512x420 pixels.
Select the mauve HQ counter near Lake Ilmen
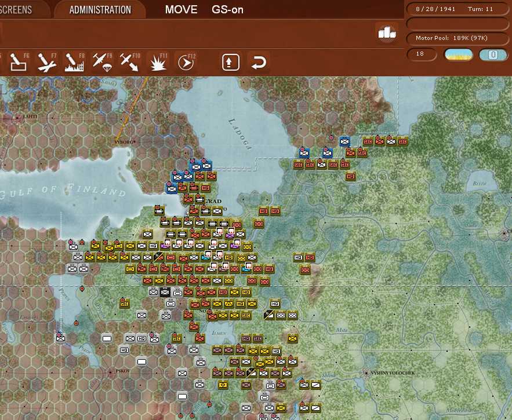point(246,338)
